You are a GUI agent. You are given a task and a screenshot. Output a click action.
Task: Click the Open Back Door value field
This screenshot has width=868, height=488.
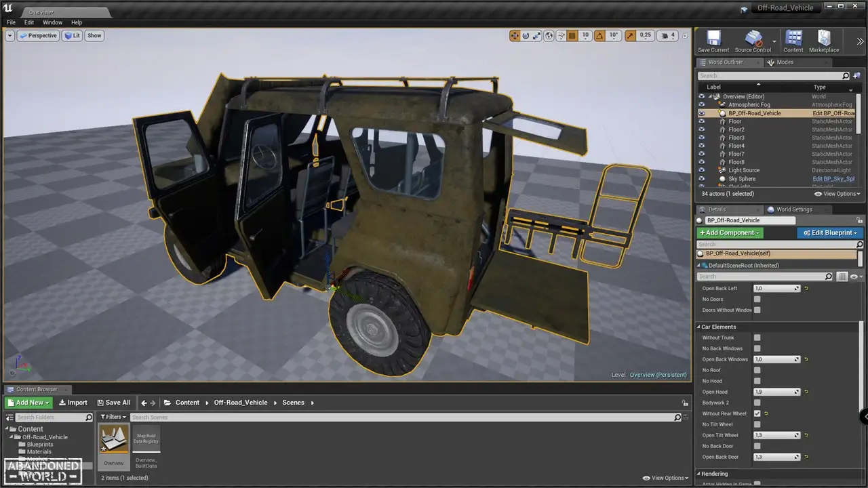click(774, 457)
